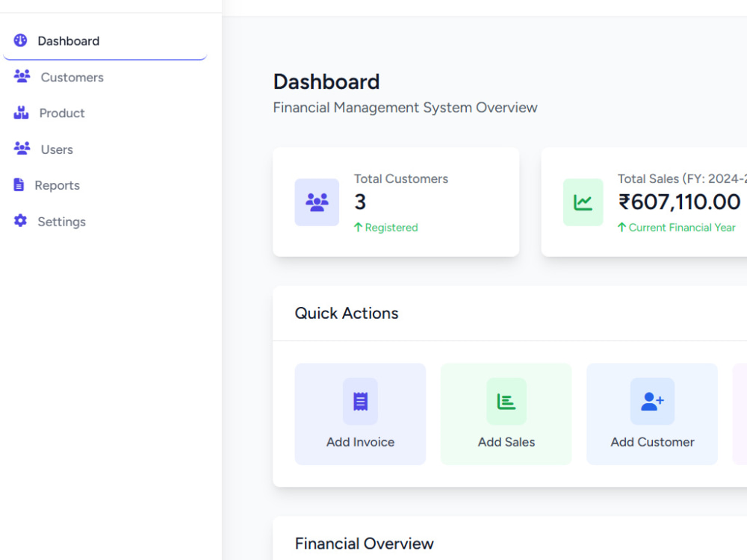Click the Total Customers card label
The height and width of the screenshot is (560, 747).
point(400,178)
